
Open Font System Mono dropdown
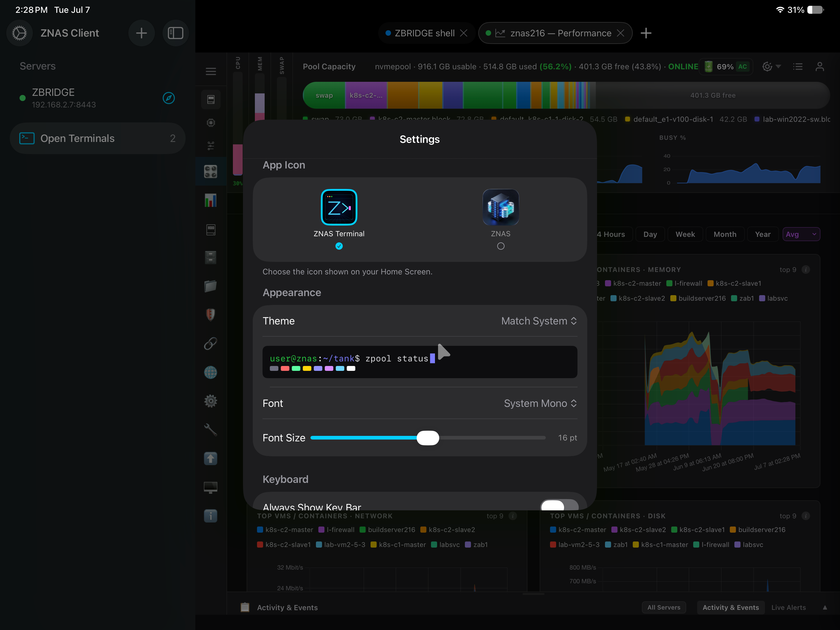pyautogui.click(x=540, y=403)
